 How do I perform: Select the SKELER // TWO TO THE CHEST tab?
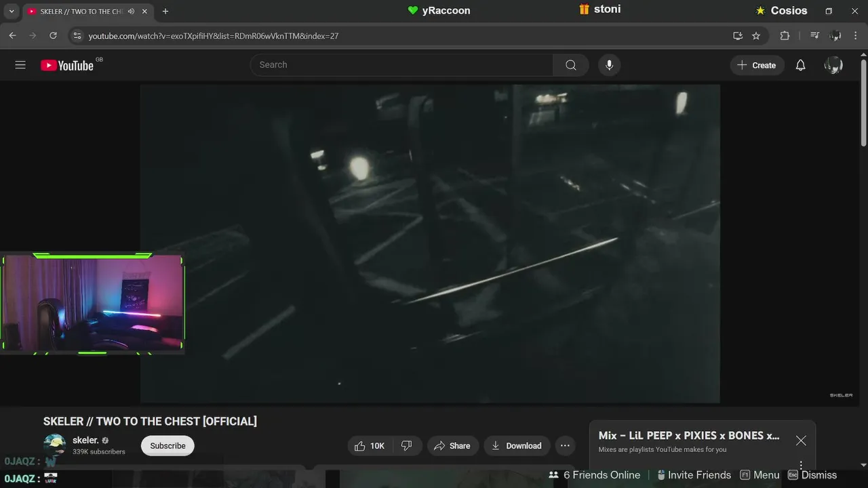[x=81, y=12]
